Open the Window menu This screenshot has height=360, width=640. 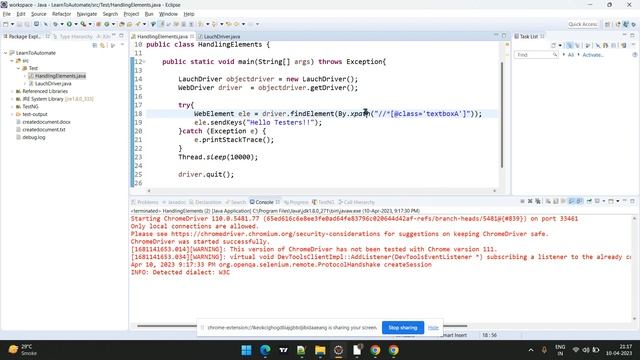168,14
